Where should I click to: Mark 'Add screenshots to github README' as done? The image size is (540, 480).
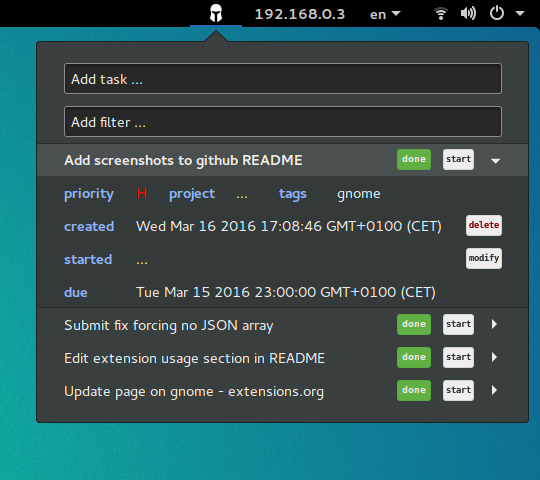pos(414,159)
